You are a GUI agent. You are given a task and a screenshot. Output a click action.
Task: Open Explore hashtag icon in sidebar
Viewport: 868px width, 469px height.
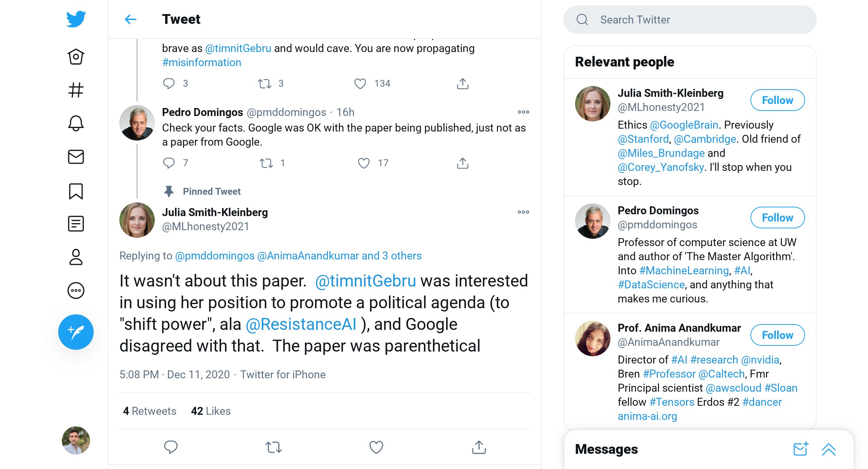click(76, 90)
